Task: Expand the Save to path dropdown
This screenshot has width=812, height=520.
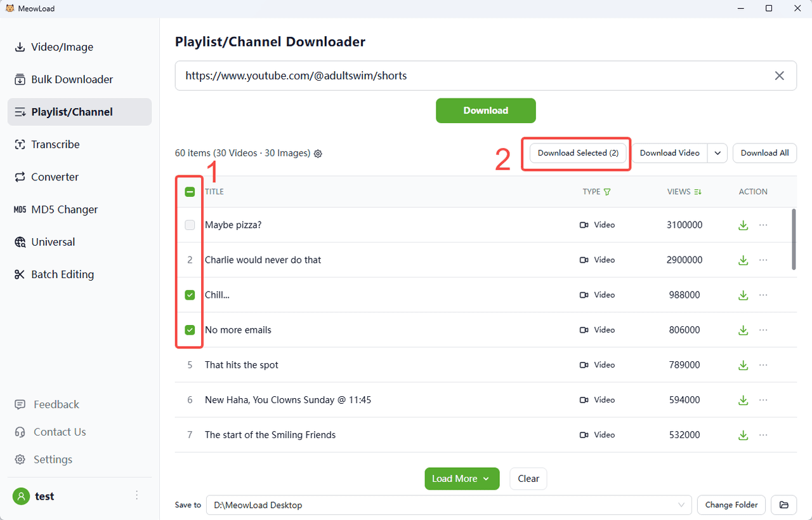Action: pos(682,505)
